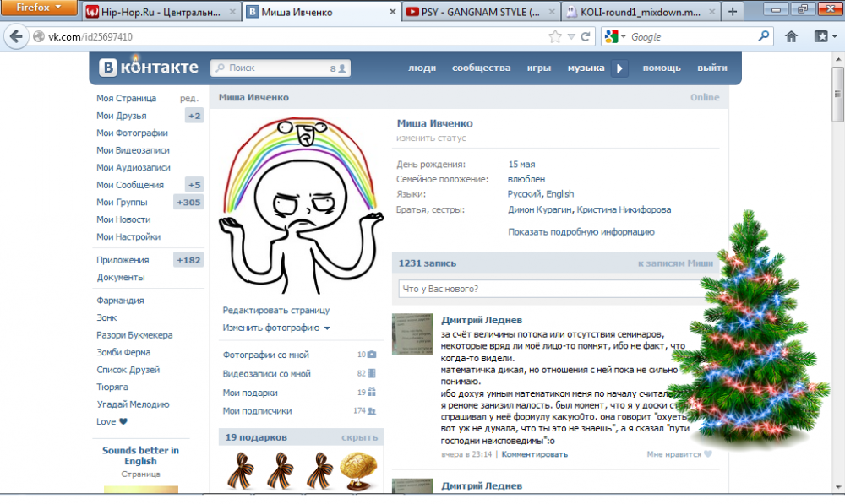Screen dimensions: 845x504
Task: Open сообщества in the header menu
Action: pyautogui.click(x=482, y=68)
